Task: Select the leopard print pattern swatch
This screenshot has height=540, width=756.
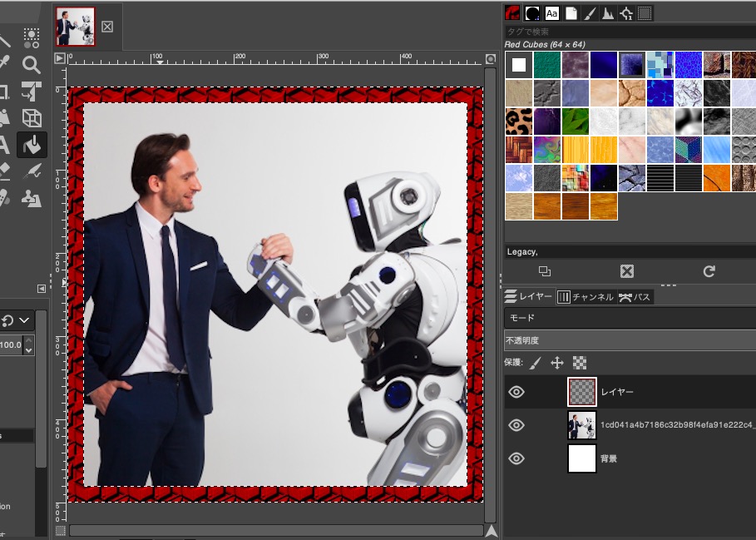Action: 518,121
